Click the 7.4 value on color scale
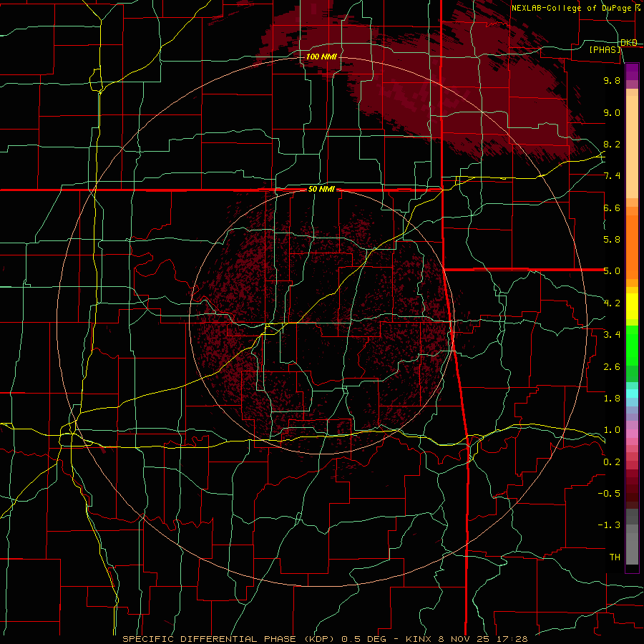 click(x=612, y=176)
